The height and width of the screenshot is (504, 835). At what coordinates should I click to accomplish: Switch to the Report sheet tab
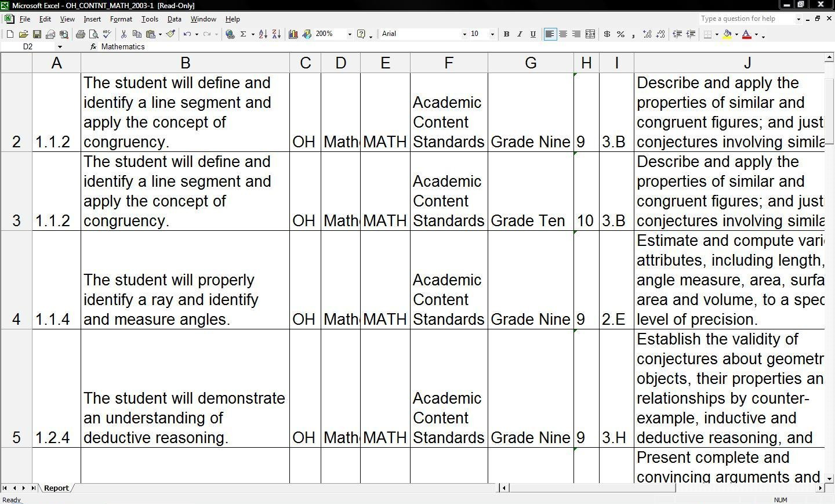56,488
